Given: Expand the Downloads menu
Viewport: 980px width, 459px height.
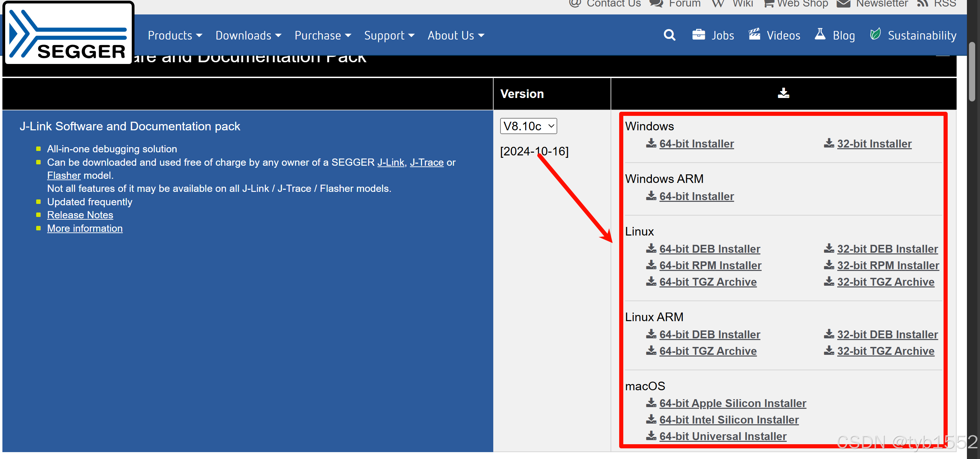Looking at the screenshot, I should [x=248, y=35].
